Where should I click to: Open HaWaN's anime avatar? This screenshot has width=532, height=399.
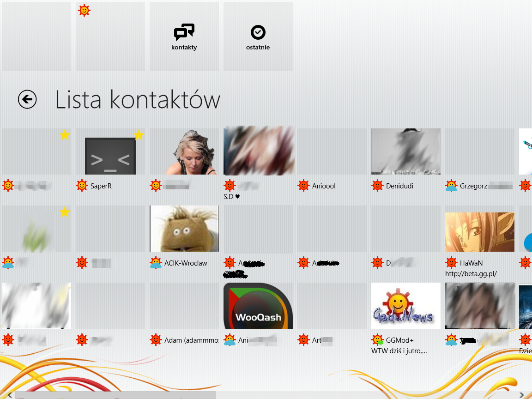[x=480, y=232]
